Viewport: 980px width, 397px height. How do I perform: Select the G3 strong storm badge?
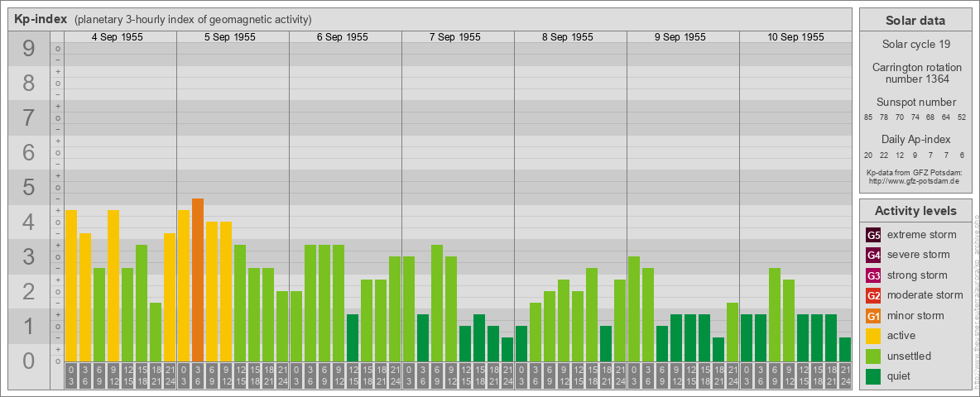(x=873, y=275)
